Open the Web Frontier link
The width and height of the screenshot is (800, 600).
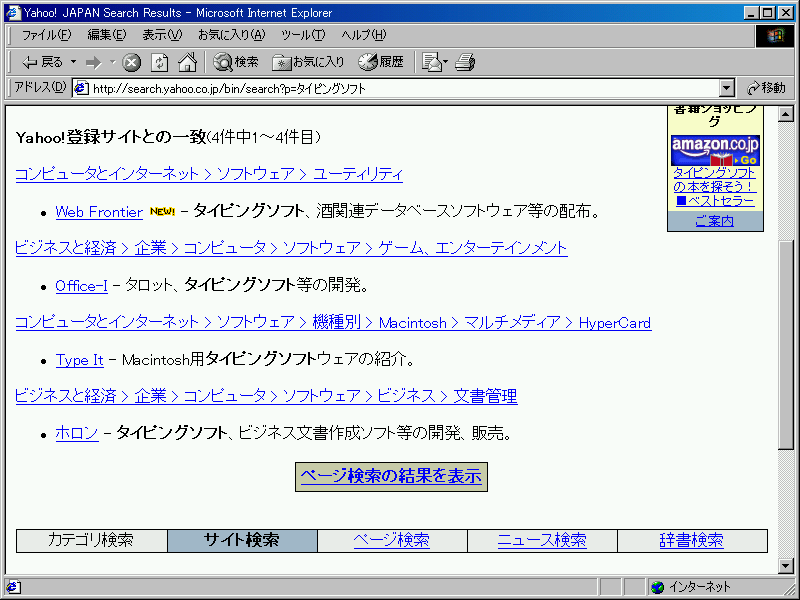(99, 212)
